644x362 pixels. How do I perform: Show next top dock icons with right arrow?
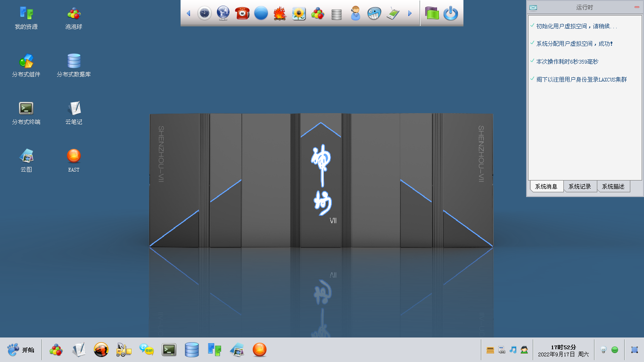410,13
